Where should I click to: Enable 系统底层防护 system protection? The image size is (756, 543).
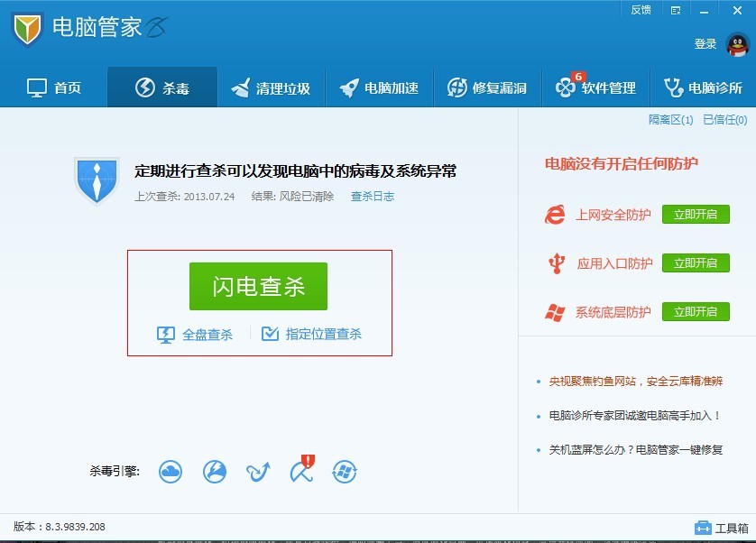coord(696,312)
